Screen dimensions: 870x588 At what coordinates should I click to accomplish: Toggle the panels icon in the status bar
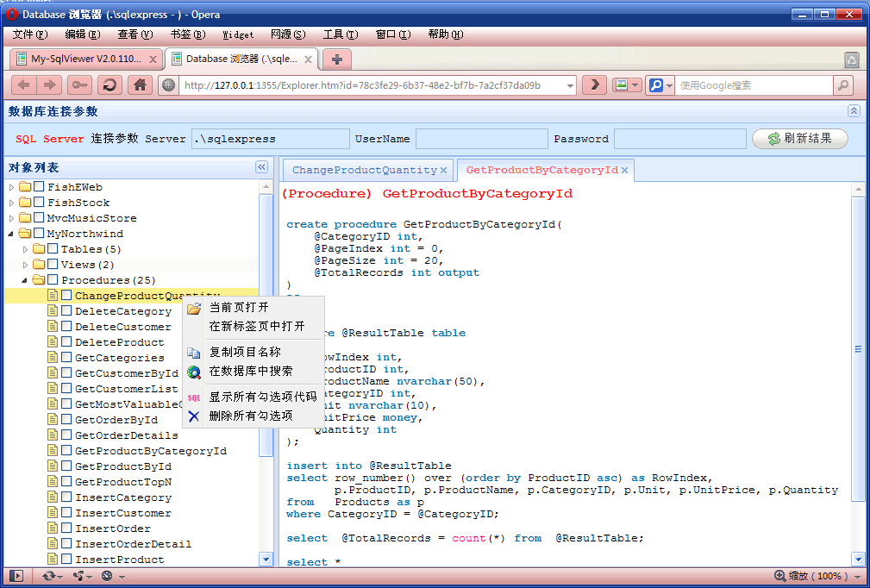click(16, 576)
